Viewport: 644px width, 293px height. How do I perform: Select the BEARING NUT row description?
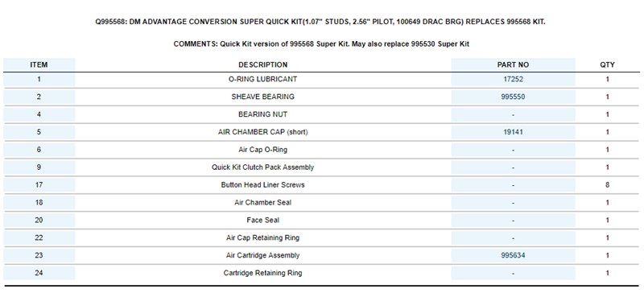(263, 114)
